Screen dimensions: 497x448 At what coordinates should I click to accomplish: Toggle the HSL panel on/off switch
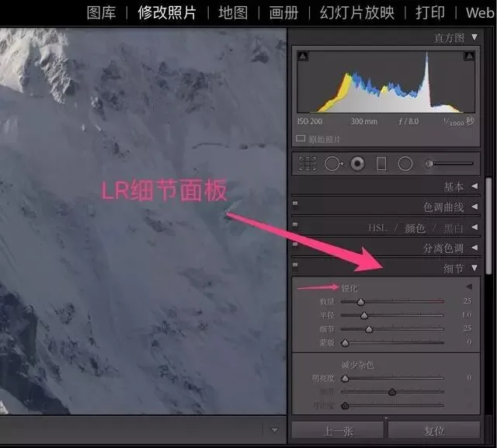[x=295, y=224]
